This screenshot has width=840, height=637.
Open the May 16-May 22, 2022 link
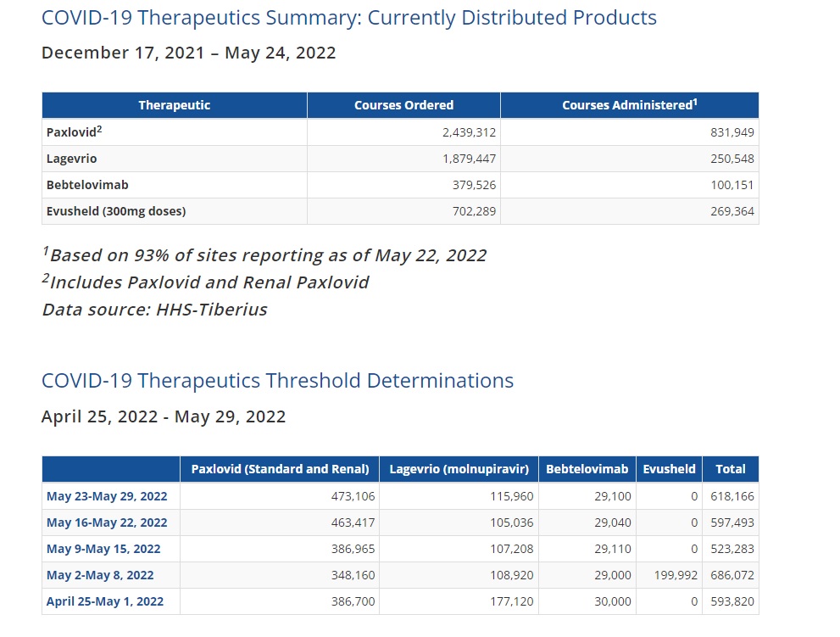point(107,522)
